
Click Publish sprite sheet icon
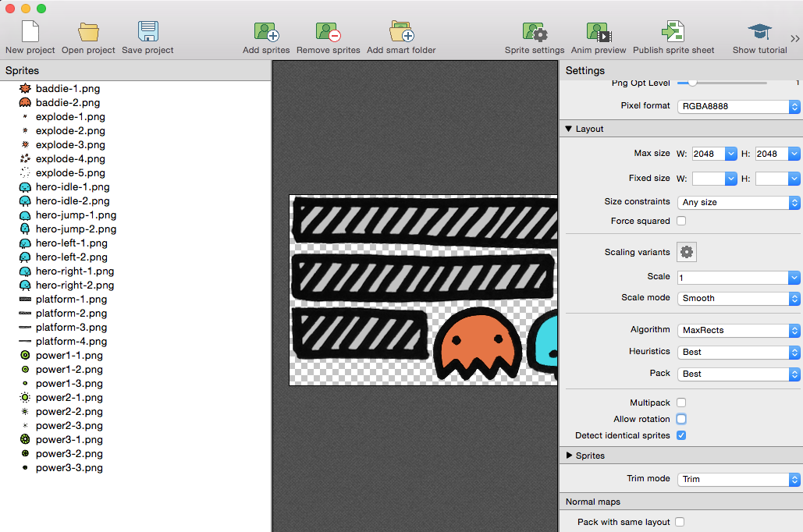673,31
